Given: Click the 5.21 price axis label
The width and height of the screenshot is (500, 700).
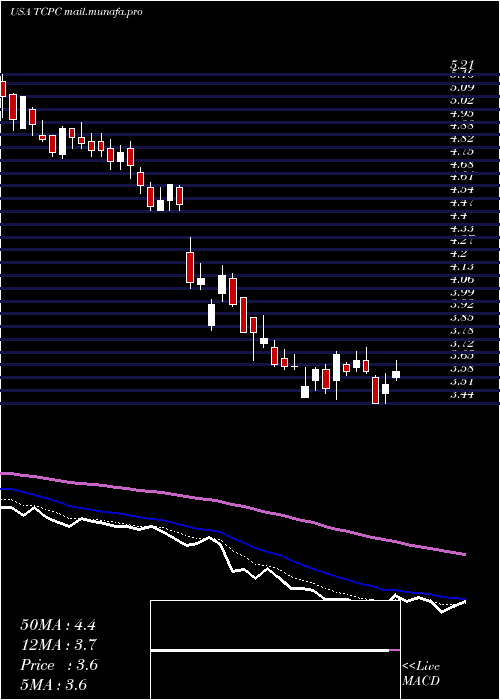Looking at the screenshot, I should (x=462, y=65).
